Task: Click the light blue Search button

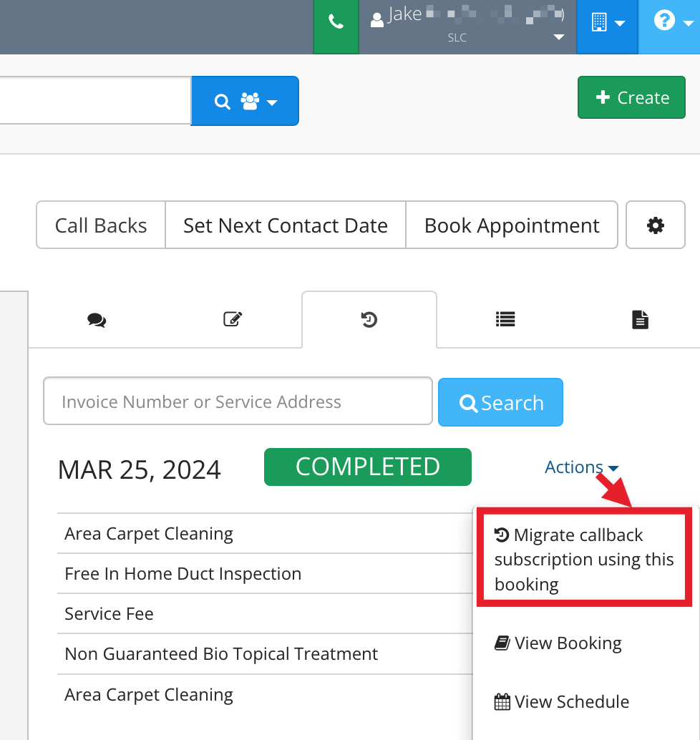Action: coord(500,403)
